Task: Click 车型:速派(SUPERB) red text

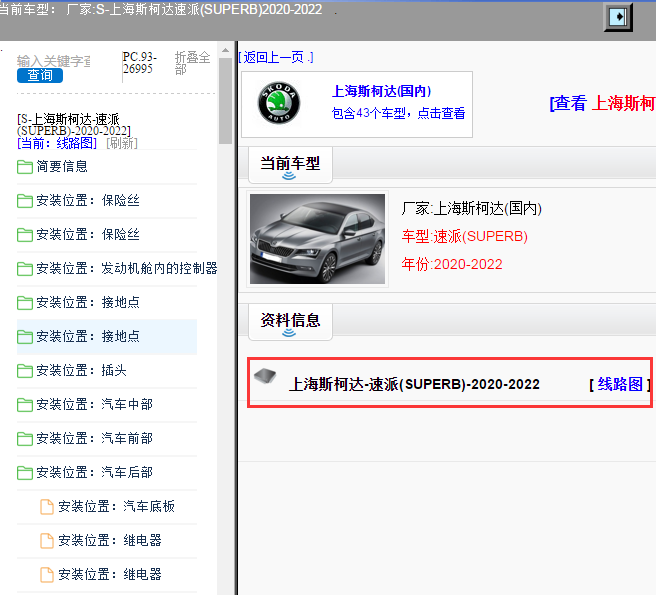Action: (x=464, y=236)
